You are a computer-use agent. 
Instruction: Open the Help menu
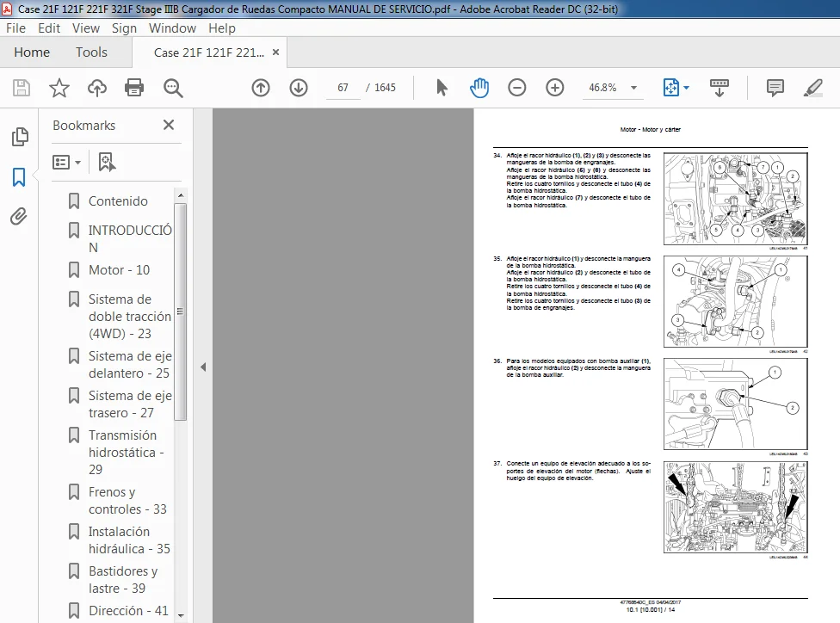(x=222, y=28)
